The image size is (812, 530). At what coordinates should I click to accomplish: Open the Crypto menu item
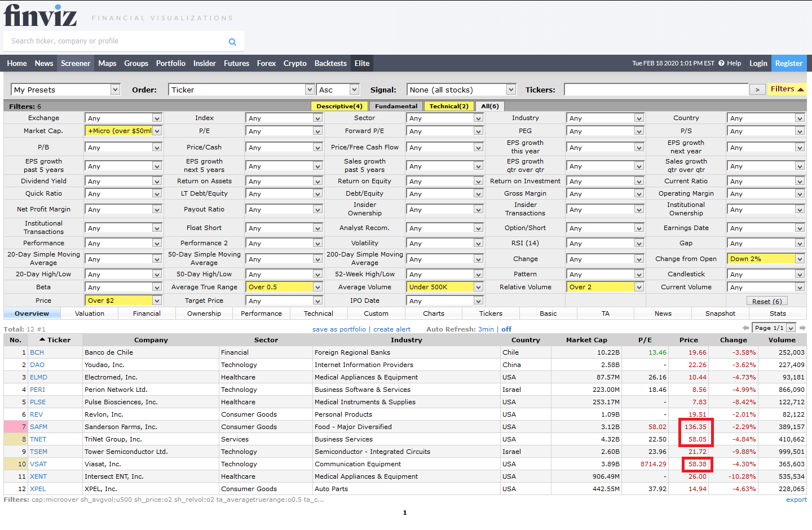(x=295, y=63)
